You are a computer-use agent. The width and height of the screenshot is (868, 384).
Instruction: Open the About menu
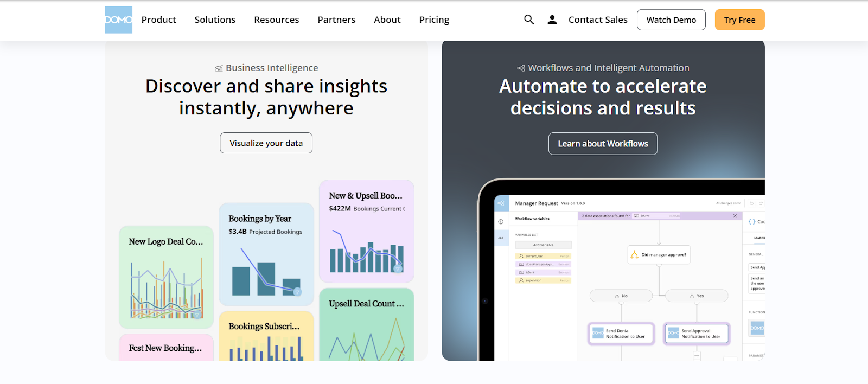click(387, 20)
